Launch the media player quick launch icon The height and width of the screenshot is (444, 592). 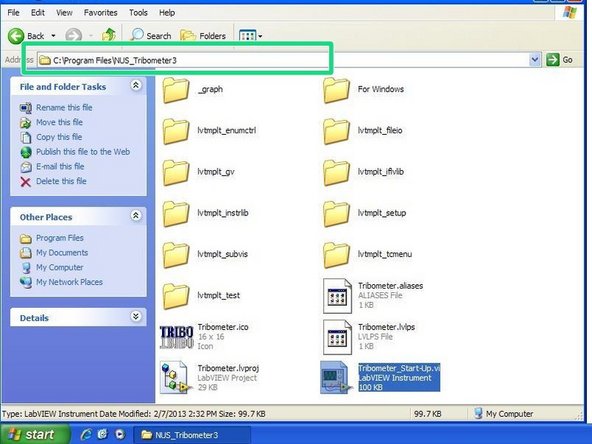point(120,435)
